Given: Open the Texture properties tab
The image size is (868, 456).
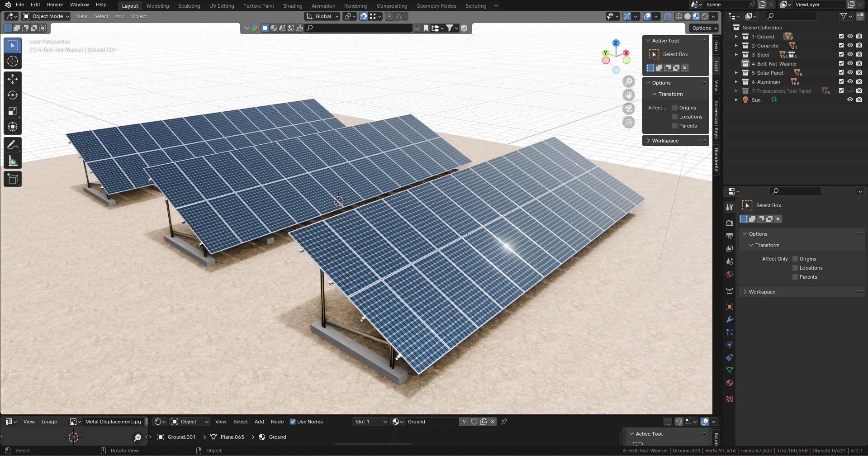Looking at the screenshot, I should (x=729, y=399).
